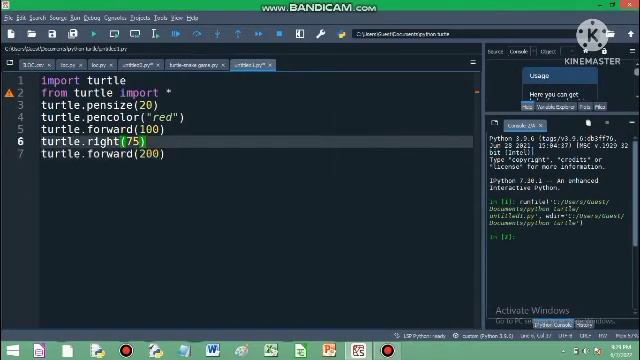640x360 pixels.
Task: Run the file with the green play button
Action: tap(93, 34)
